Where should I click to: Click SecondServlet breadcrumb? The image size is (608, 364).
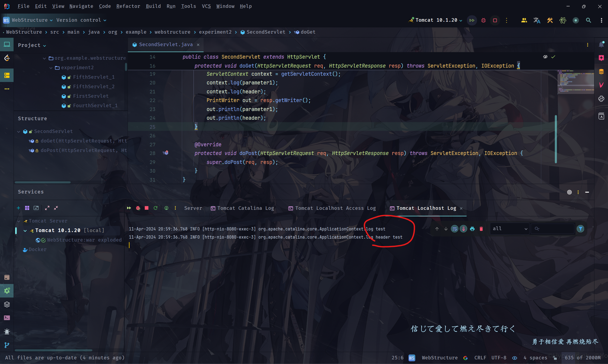[x=263, y=32]
